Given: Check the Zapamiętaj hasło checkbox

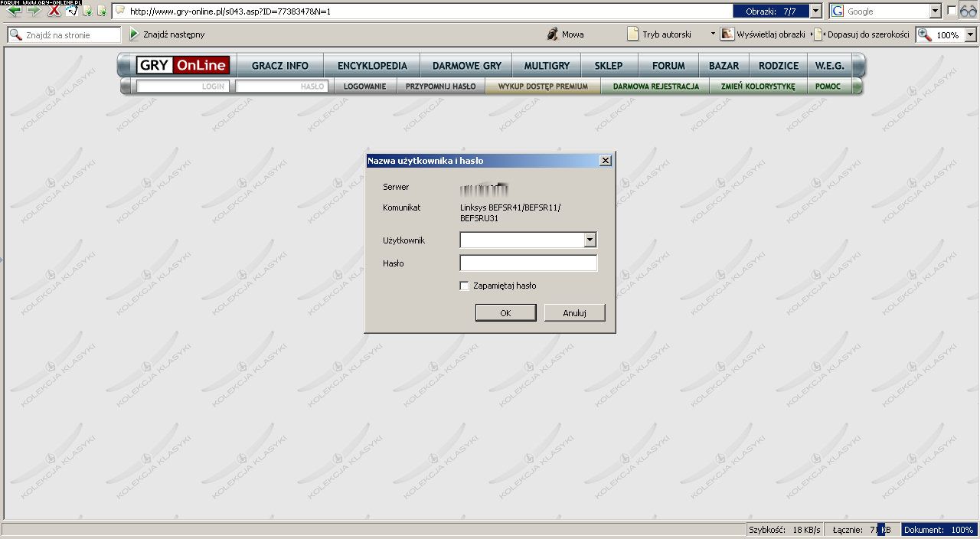Looking at the screenshot, I should (x=464, y=286).
